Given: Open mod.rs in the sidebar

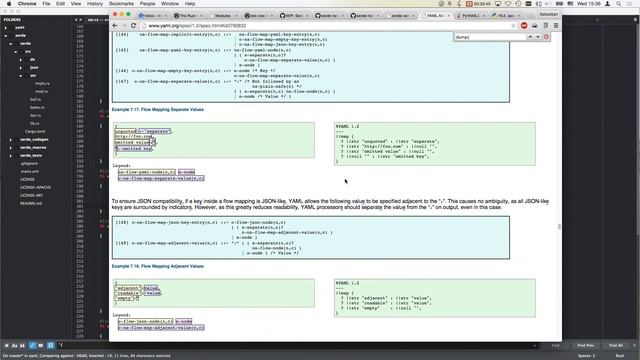Looking at the screenshot, I should click(41, 91).
